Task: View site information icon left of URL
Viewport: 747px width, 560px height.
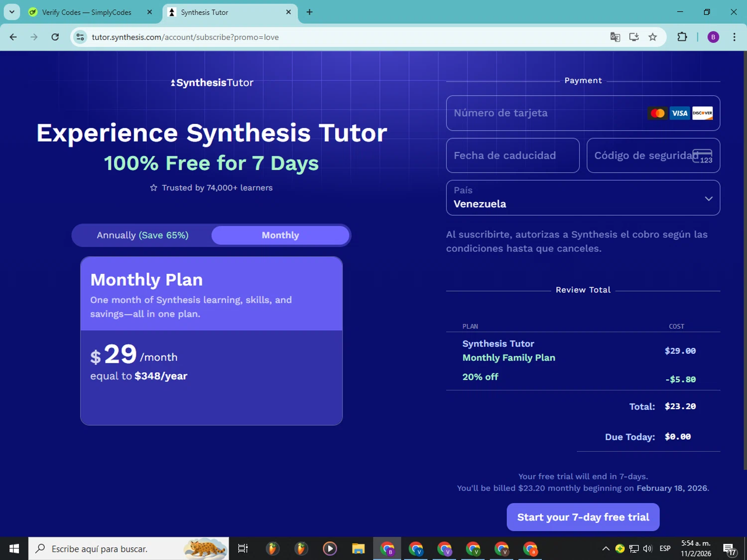Action: click(80, 37)
